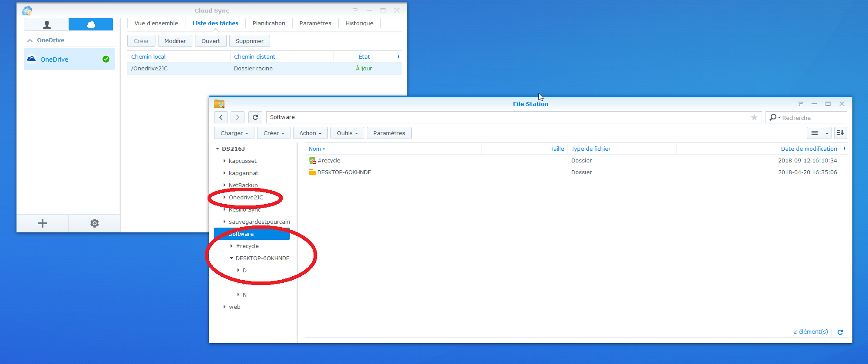868x364 pixels.
Task: Switch to the user accounts view in Cloud Sync
Action: [46, 24]
